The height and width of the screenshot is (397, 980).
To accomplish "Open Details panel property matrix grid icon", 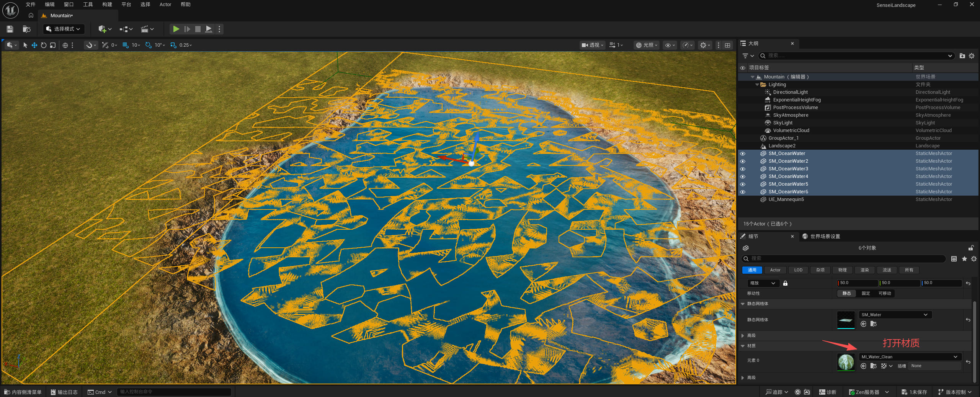I will [954, 259].
